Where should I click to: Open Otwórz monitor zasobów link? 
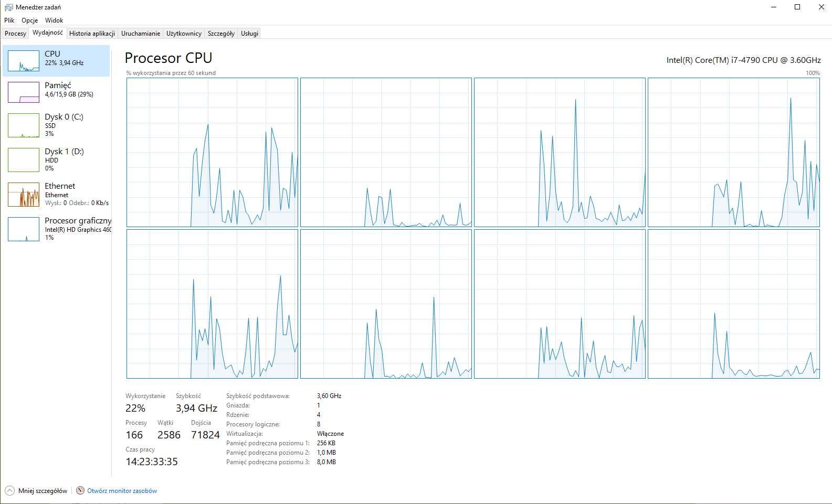pos(122,491)
